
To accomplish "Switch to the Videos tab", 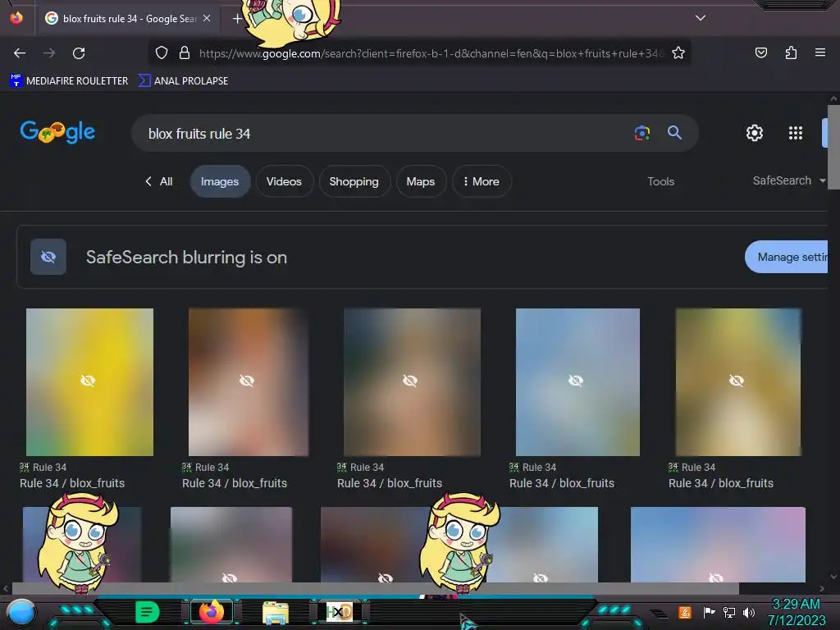I will (x=284, y=181).
